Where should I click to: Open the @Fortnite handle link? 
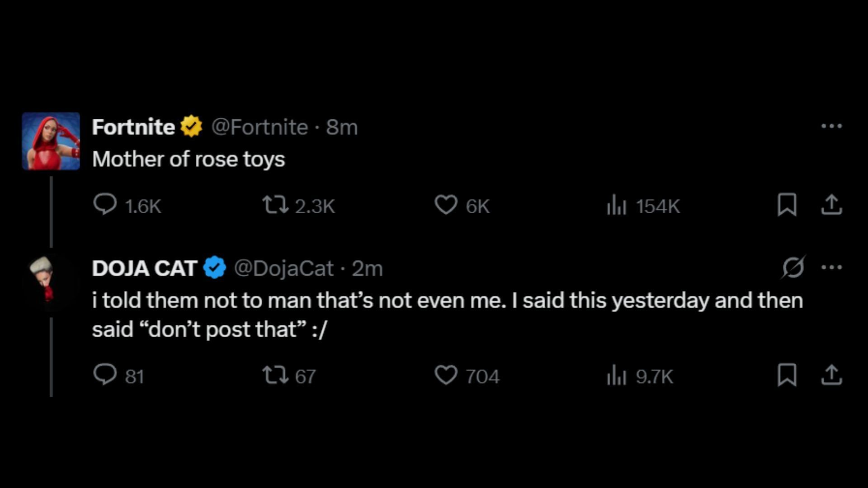pos(259,127)
